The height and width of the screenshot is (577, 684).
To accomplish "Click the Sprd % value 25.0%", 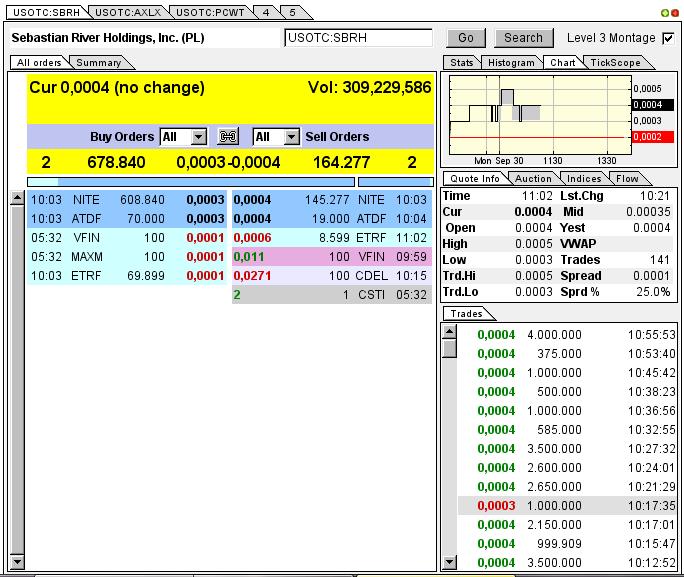I will [653, 292].
